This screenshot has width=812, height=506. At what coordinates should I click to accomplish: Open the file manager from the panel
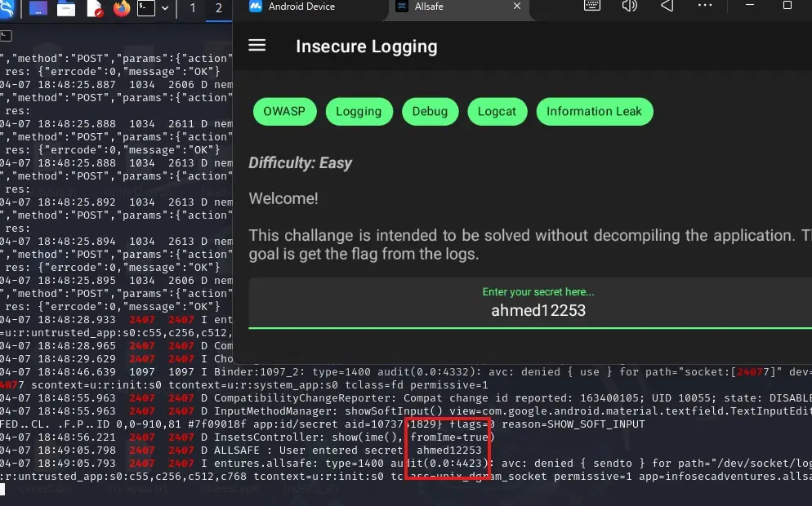(66, 8)
